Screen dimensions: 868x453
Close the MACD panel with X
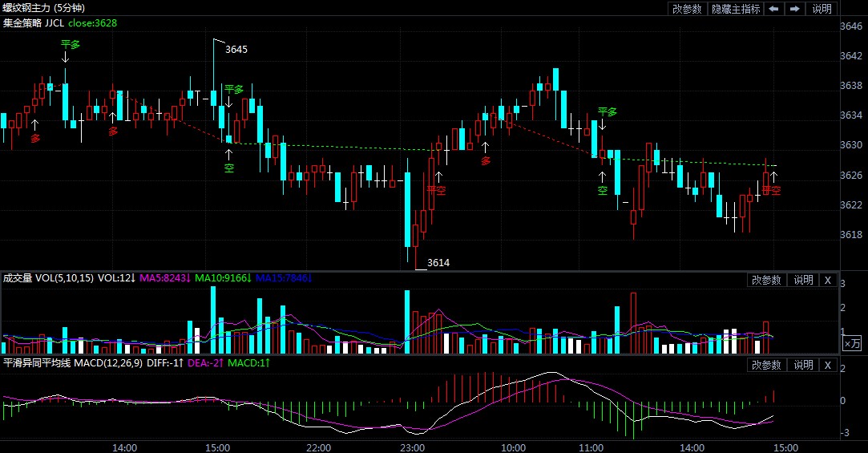[828, 365]
